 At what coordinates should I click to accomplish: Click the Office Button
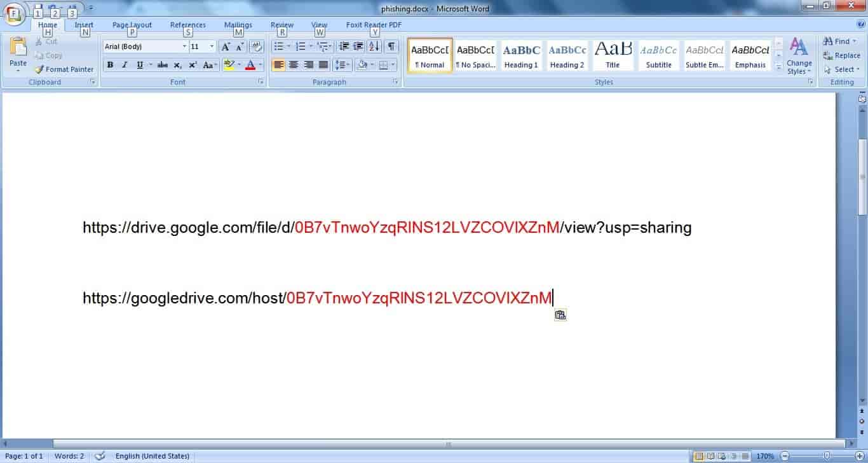(x=14, y=13)
